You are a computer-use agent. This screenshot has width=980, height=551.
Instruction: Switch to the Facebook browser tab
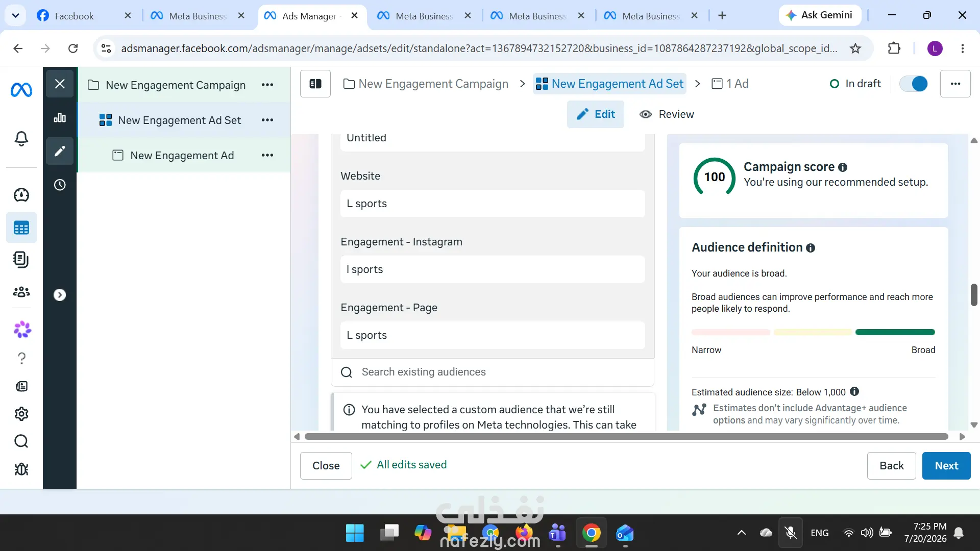tap(84, 16)
